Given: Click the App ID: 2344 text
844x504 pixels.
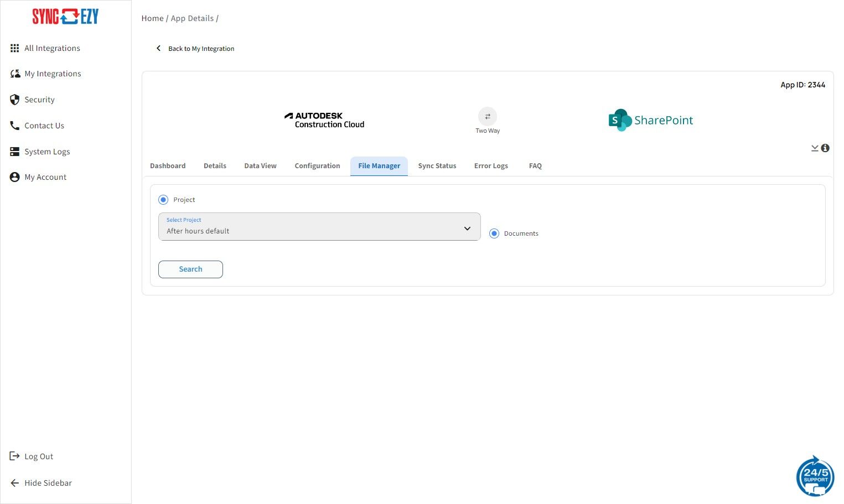Looking at the screenshot, I should (x=802, y=85).
